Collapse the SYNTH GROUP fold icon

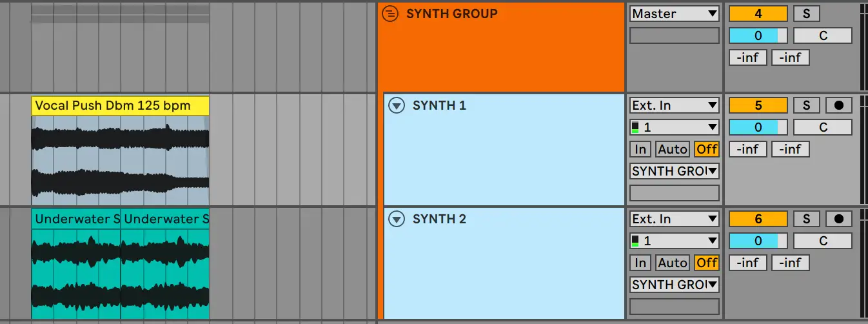point(390,14)
